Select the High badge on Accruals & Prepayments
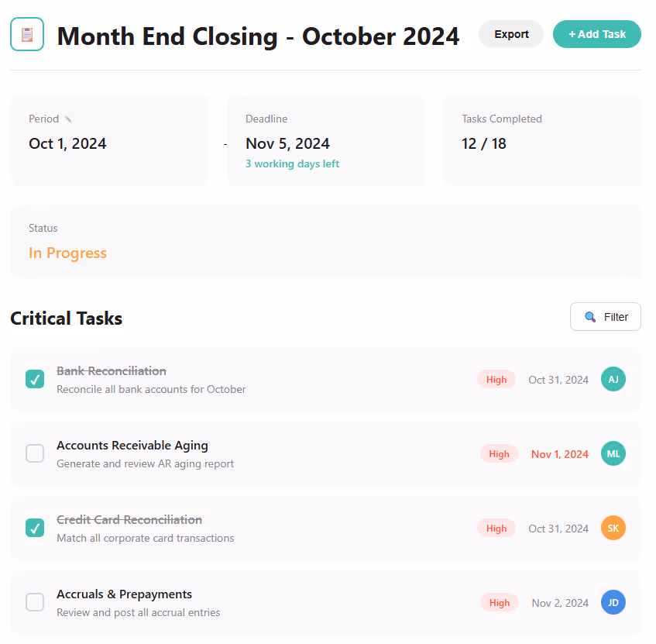Screen dimensions: 656x644 click(x=499, y=602)
